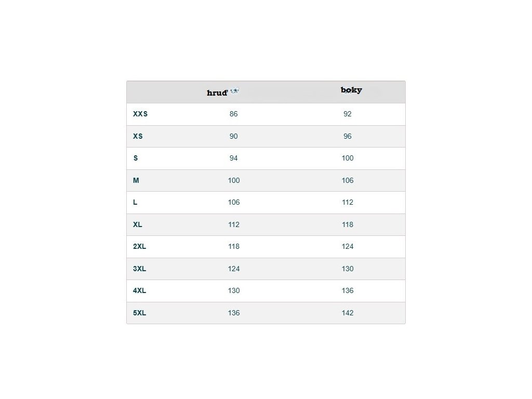Select the XS size row label
Viewport: 532px width, 399px height.
click(138, 136)
